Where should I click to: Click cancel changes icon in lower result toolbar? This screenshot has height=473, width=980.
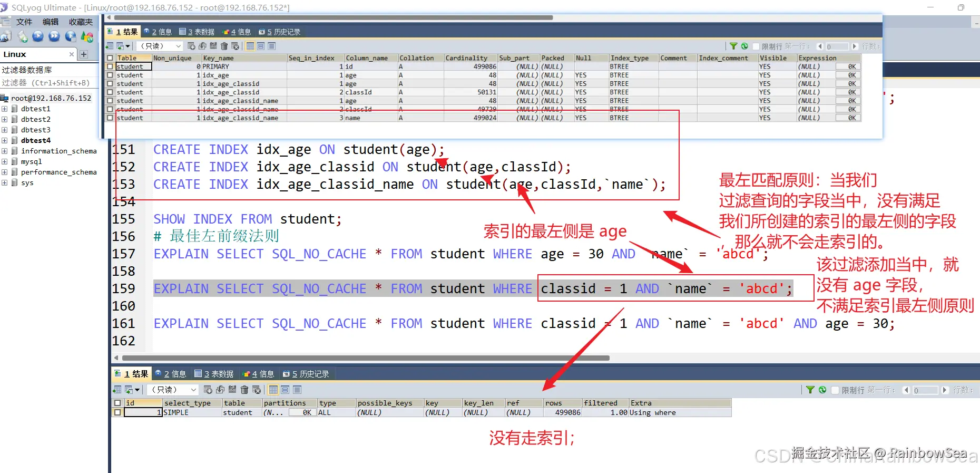257,390
